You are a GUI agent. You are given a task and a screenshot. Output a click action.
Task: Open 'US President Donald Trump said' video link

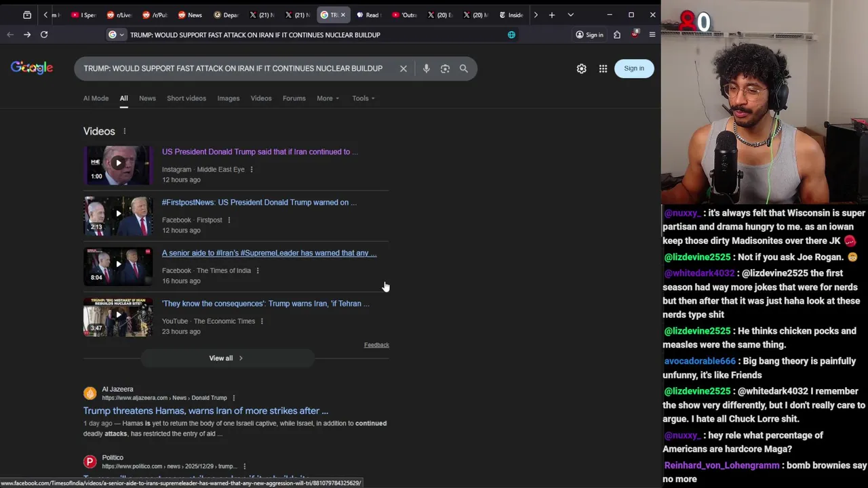[x=260, y=152]
